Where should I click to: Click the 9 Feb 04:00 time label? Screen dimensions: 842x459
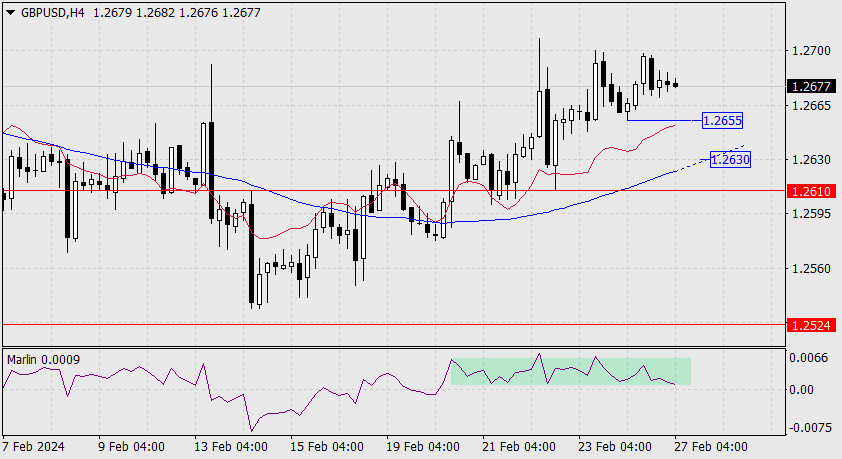tap(131, 447)
